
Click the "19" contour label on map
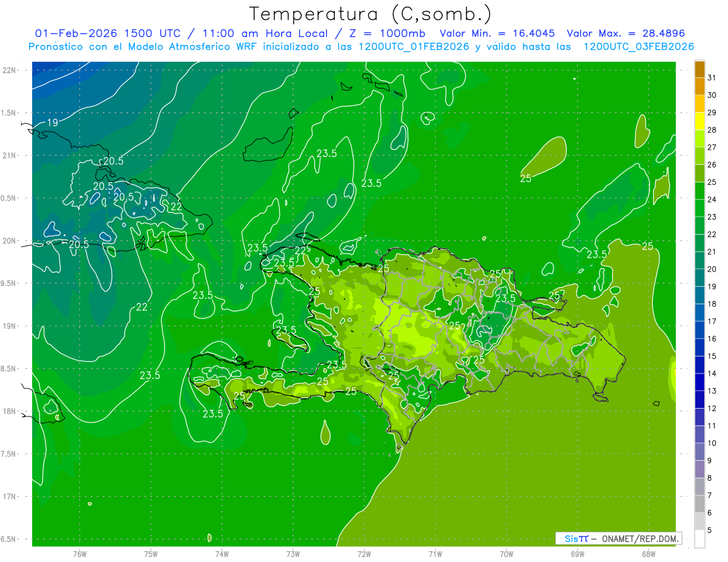52,122
